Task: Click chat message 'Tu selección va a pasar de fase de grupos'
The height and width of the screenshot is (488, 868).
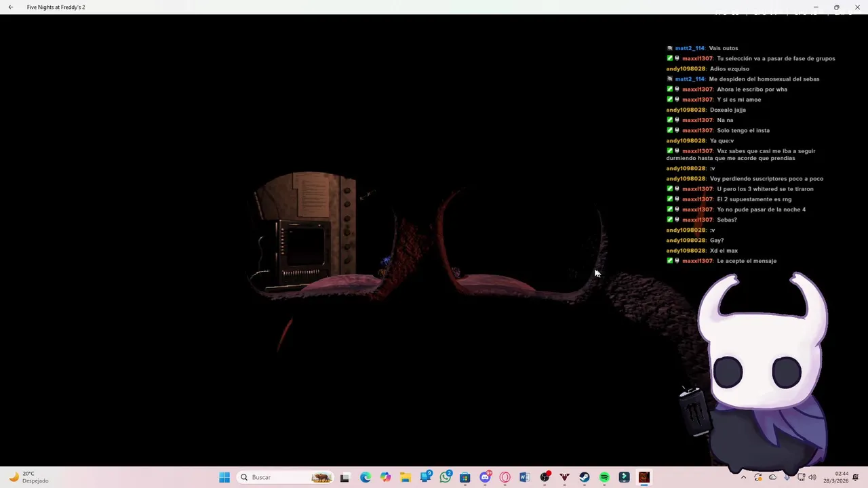Action: click(x=776, y=58)
